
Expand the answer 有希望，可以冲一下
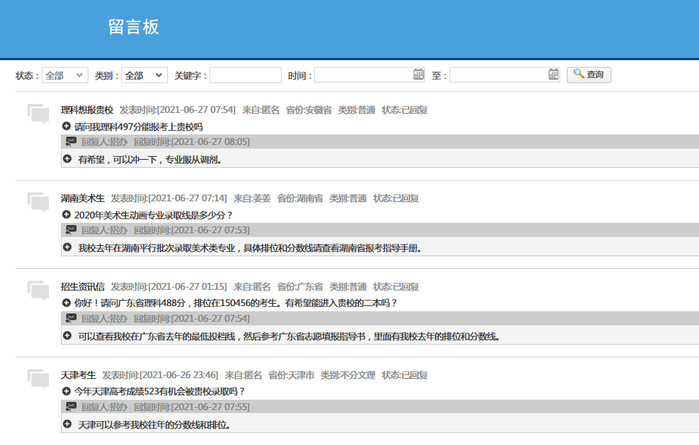click(67, 159)
